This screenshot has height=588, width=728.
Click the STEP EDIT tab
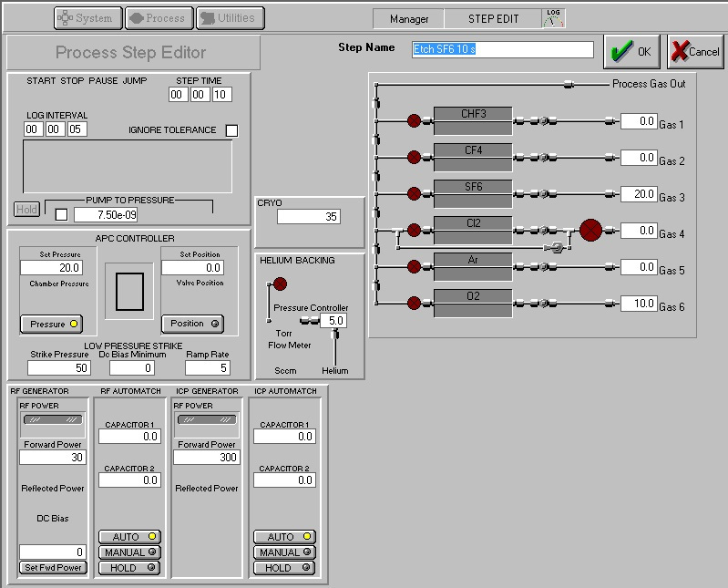(493, 19)
